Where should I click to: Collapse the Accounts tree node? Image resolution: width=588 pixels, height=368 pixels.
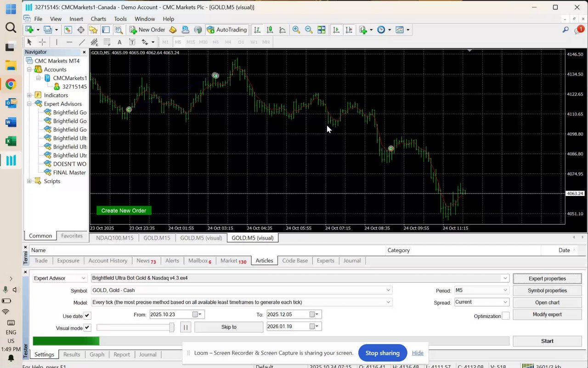coord(29,69)
